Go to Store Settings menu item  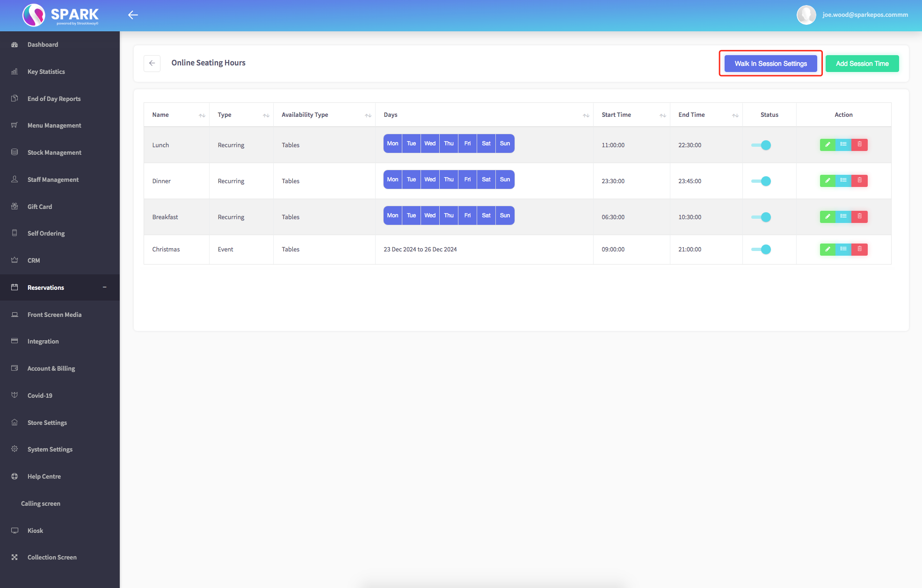[x=47, y=423]
